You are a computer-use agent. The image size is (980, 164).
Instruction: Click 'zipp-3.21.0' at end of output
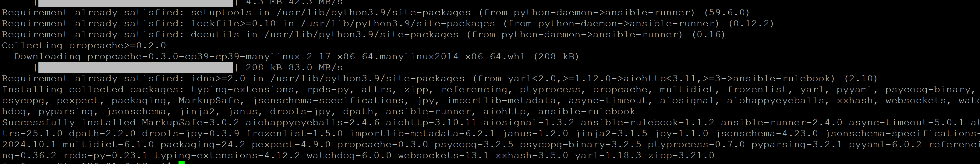pyautogui.click(x=681, y=156)
